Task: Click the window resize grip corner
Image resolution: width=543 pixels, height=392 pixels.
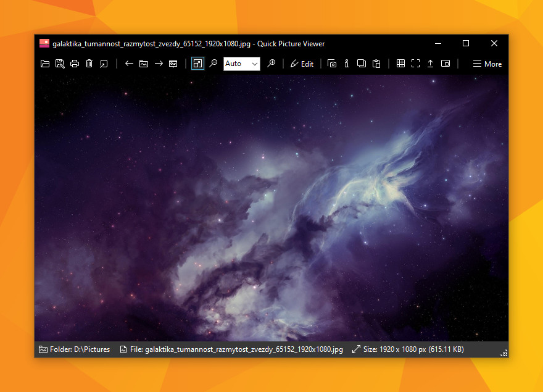Action: pyautogui.click(x=504, y=353)
